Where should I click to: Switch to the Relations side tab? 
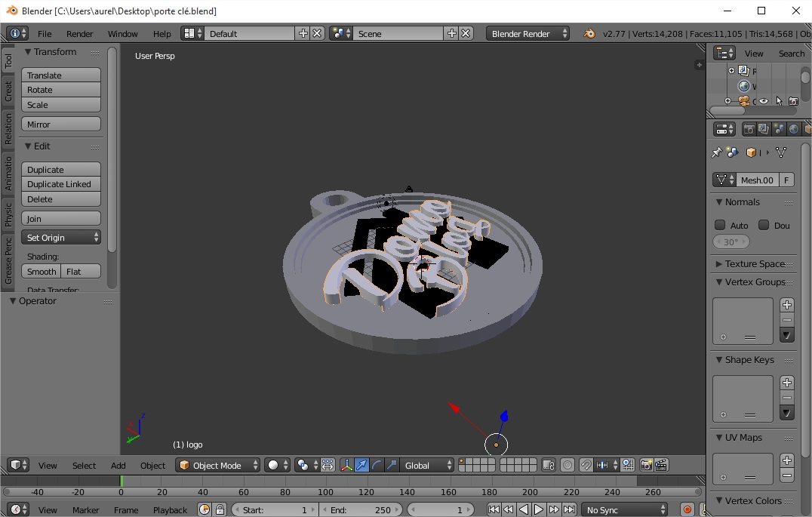(x=8, y=128)
